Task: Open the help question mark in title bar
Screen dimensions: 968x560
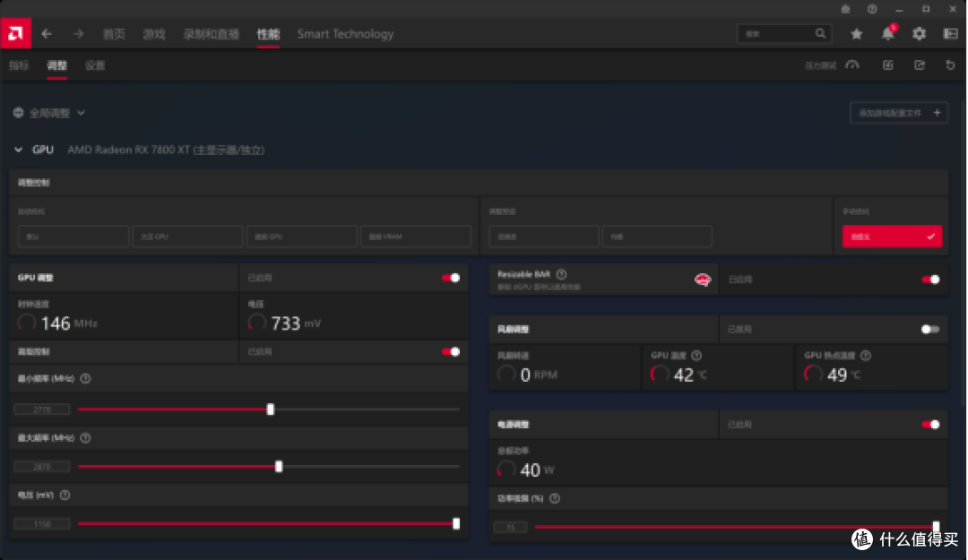Action: [x=872, y=9]
